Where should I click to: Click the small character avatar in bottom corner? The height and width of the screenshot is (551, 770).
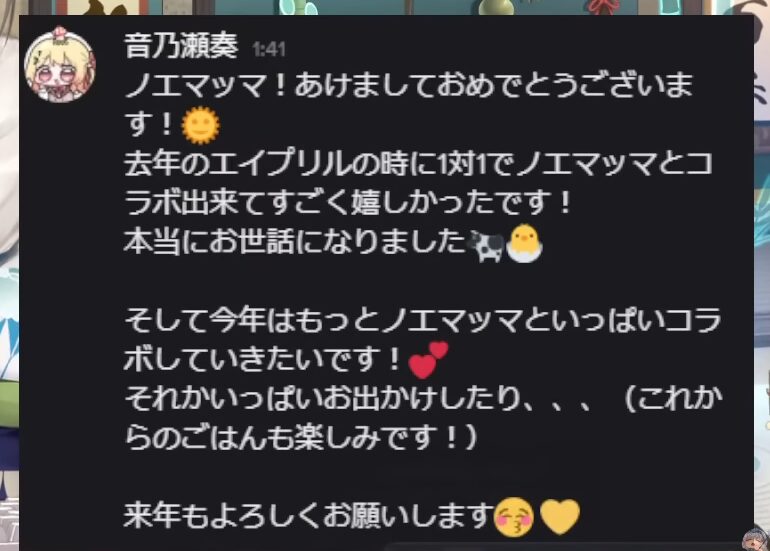756,539
